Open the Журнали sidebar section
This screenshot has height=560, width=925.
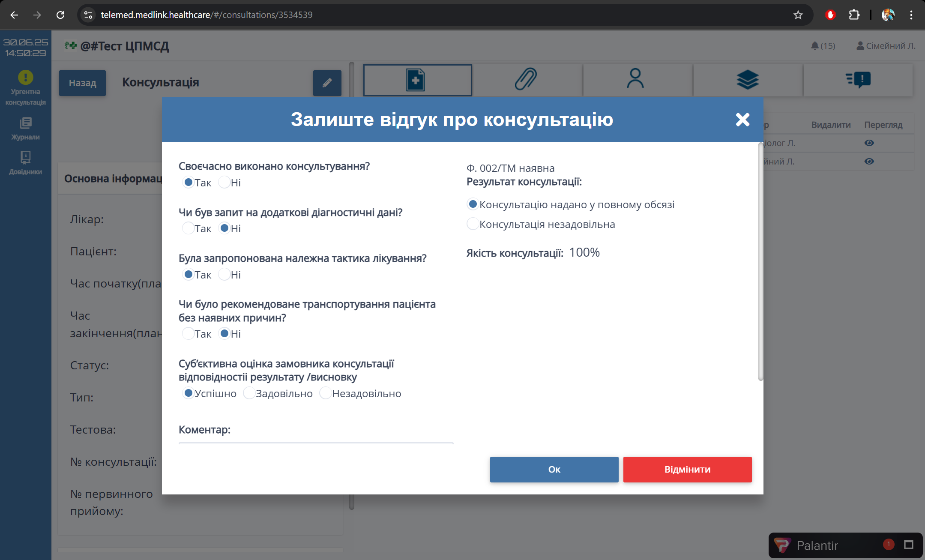(25, 129)
